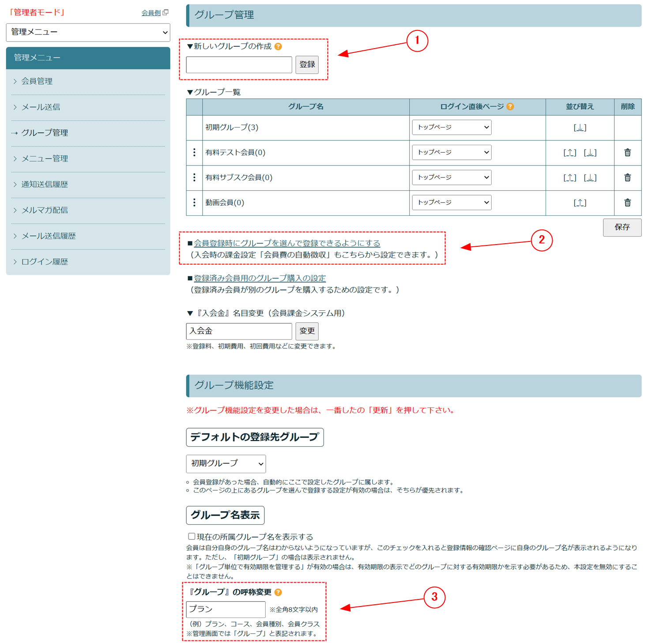Open login page dropdown for 初期グループ
The height and width of the screenshot is (644, 648).
coord(452,127)
